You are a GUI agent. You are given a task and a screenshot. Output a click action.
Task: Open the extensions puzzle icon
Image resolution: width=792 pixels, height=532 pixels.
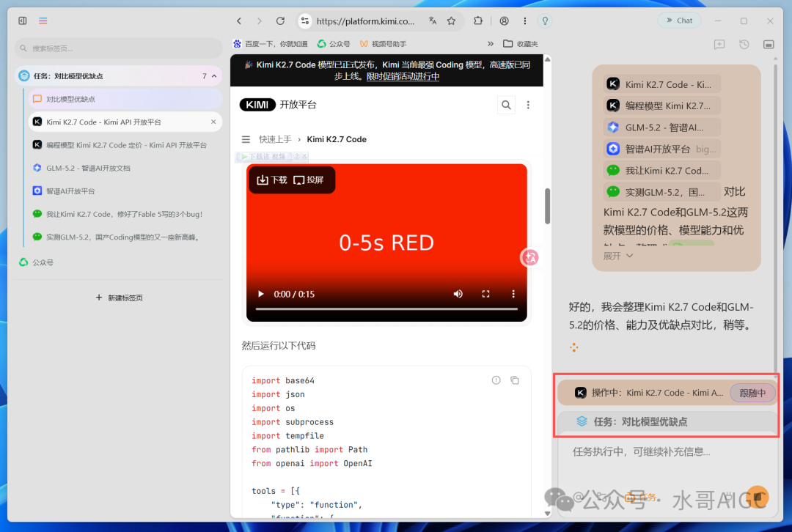(x=478, y=21)
